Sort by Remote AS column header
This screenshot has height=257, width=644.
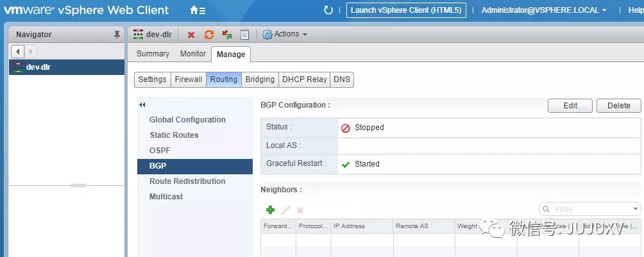(424, 226)
